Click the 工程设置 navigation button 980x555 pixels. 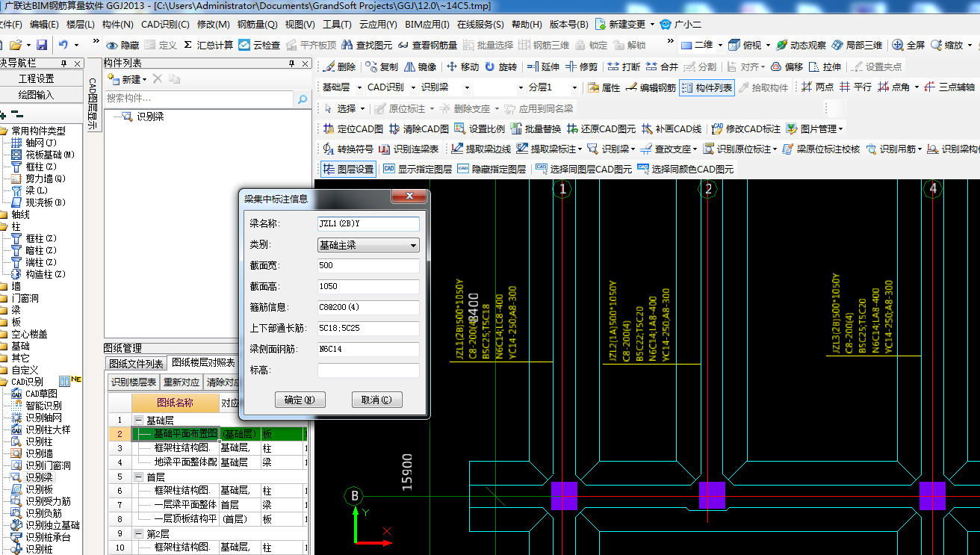tap(37, 78)
